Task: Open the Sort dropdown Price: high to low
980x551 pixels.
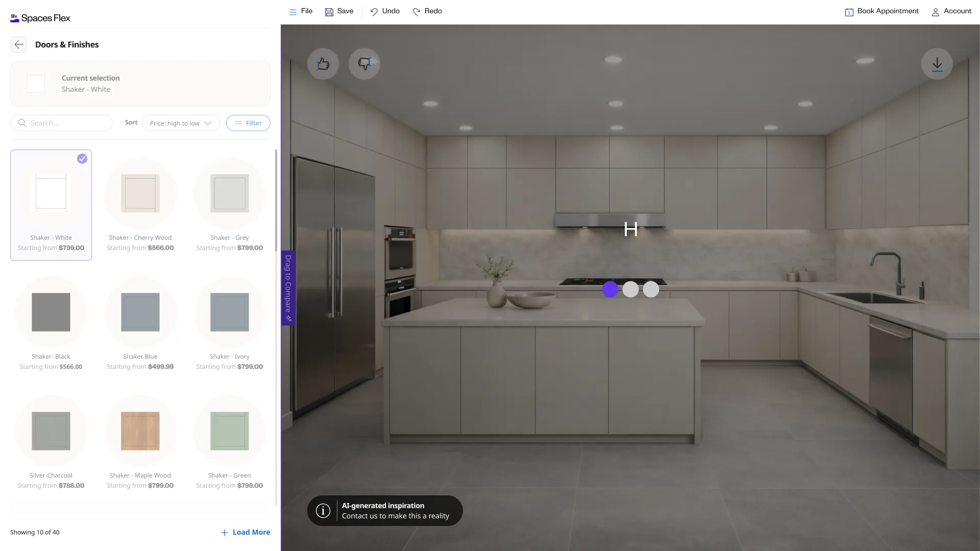Action: click(x=181, y=123)
